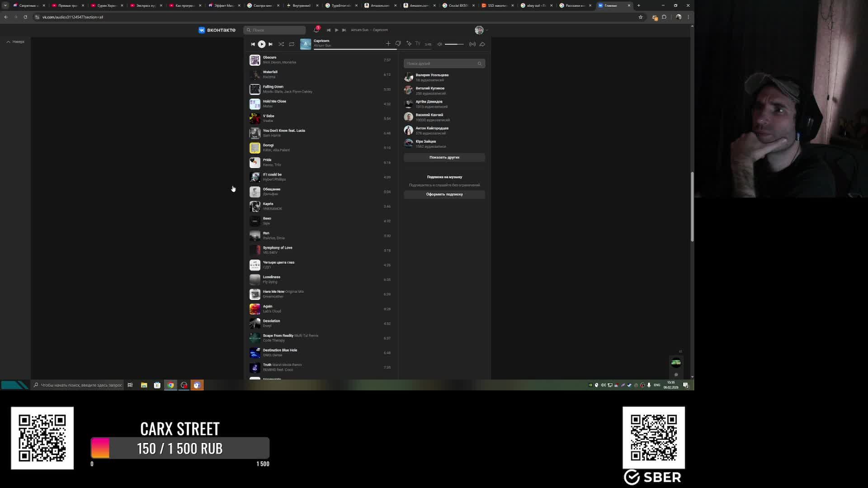Click the dislike thumbs-down icon
The image size is (868, 488).
click(x=398, y=44)
